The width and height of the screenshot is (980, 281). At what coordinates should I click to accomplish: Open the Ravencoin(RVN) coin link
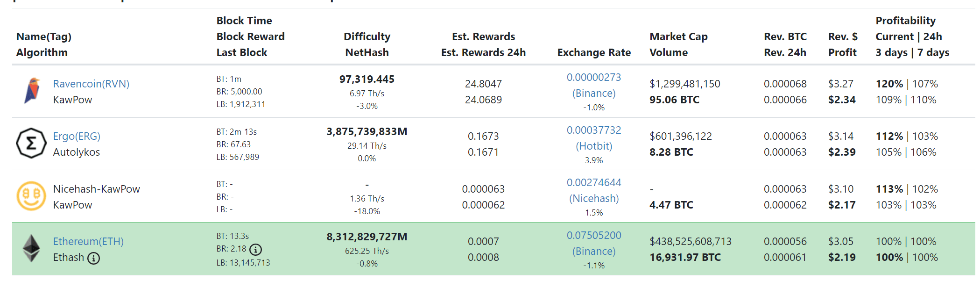[91, 84]
